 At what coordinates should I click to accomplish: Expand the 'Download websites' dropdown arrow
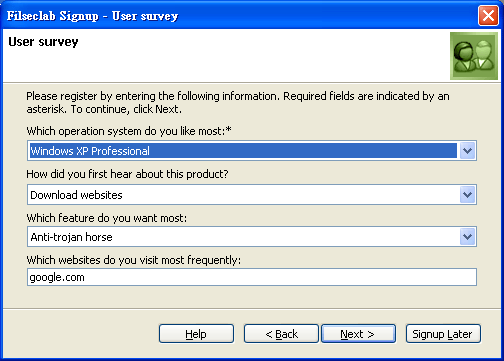pyautogui.click(x=467, y=195)
